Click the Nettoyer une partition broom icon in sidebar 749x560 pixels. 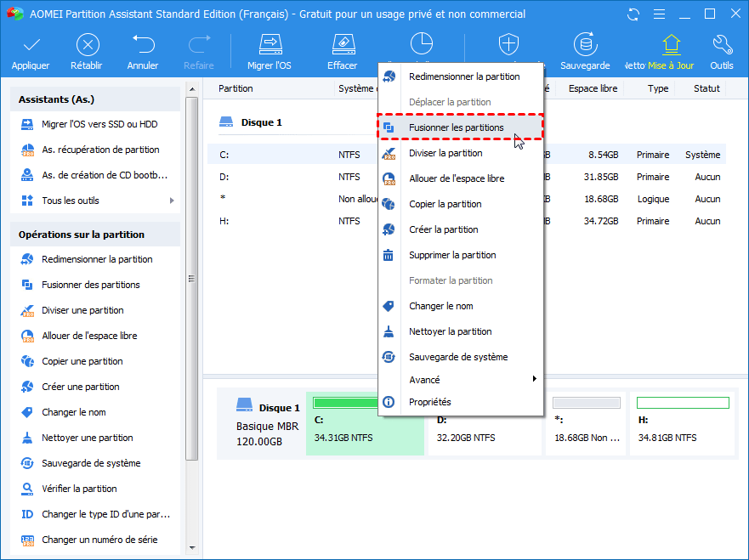click(x=28, y=438)
